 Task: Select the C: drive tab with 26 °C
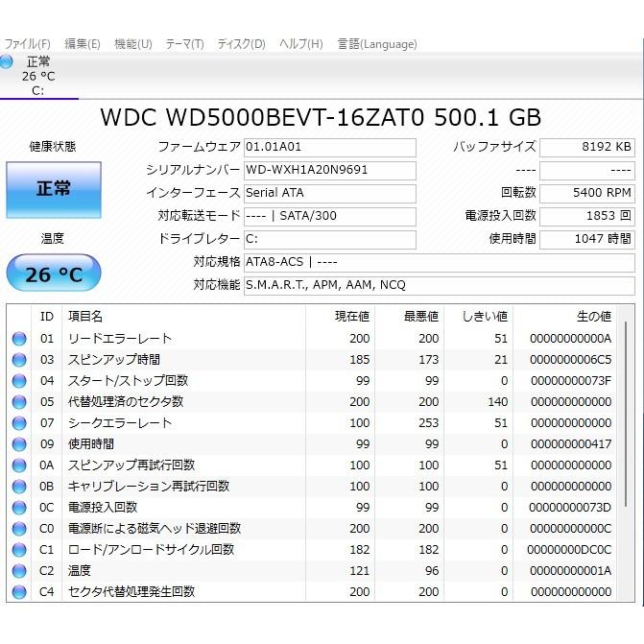(38, 76)
